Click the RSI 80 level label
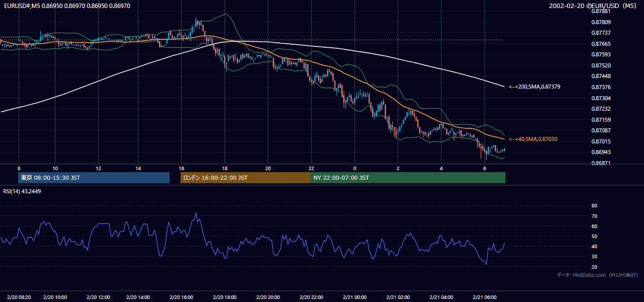This screenshot has width=644, height=302. point(594,206)
